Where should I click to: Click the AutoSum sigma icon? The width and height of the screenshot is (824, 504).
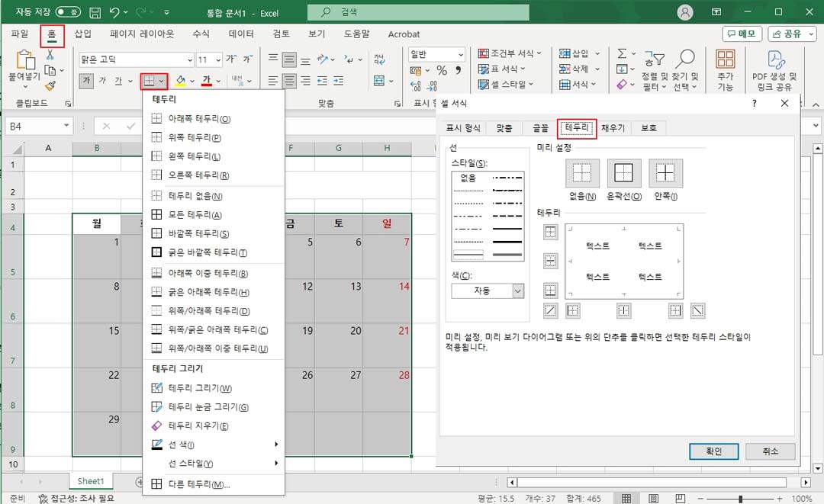click(x=622, y=53)
